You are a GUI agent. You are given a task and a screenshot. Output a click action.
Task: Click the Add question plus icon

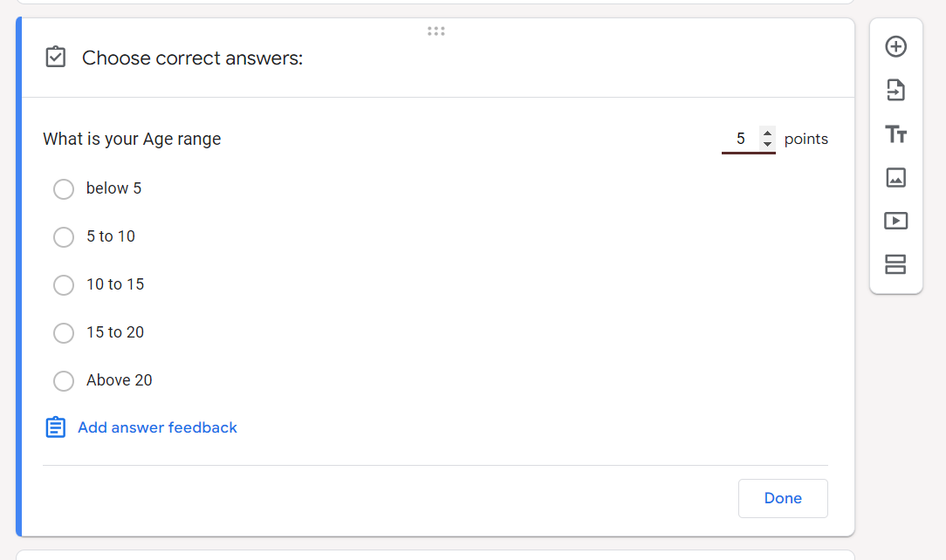(x=896, y=47)
